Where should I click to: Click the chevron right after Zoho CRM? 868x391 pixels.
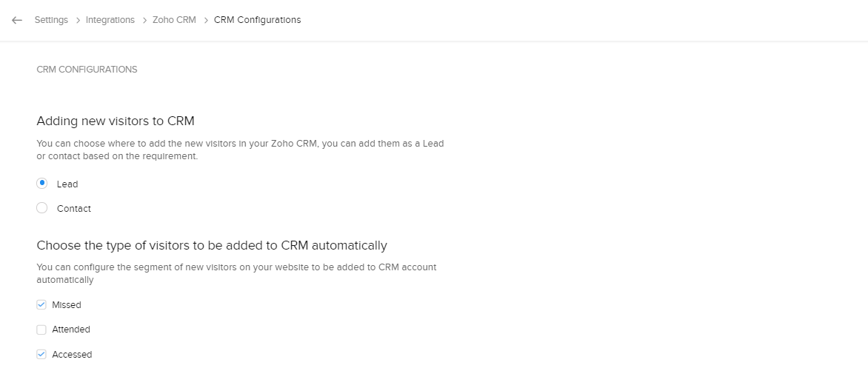pos(205,20)
